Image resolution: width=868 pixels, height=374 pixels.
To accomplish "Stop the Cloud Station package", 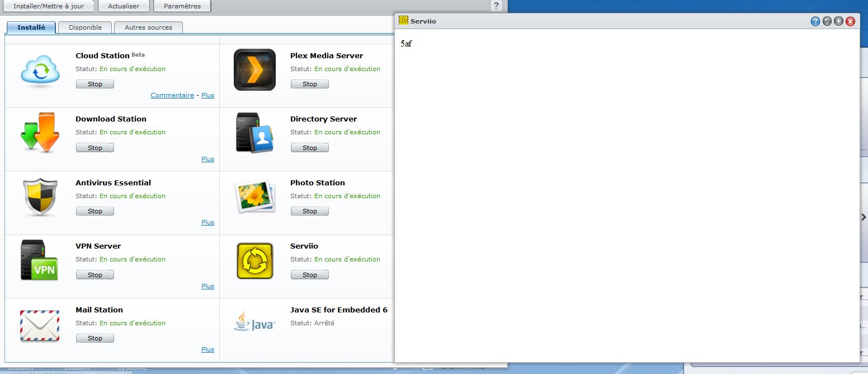I will [x=95, y=84].
